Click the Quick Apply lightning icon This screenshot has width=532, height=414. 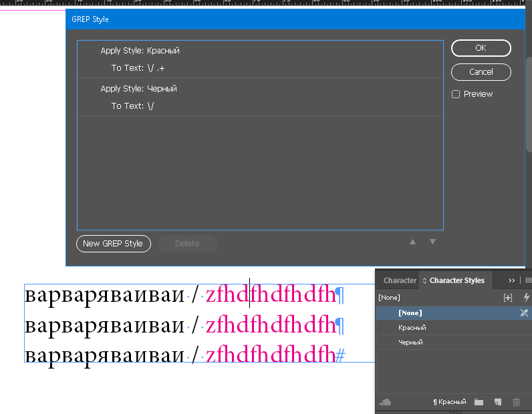coord(526,298)
